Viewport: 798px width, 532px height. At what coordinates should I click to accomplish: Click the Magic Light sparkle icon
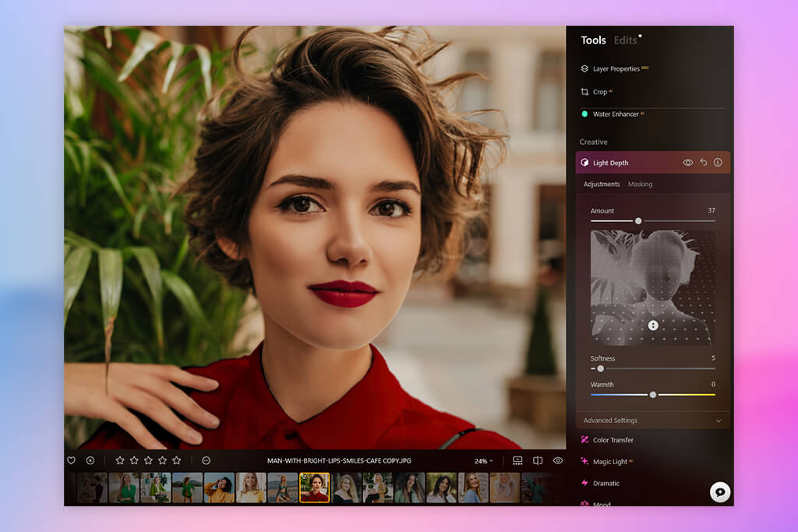tap(584, 461)
